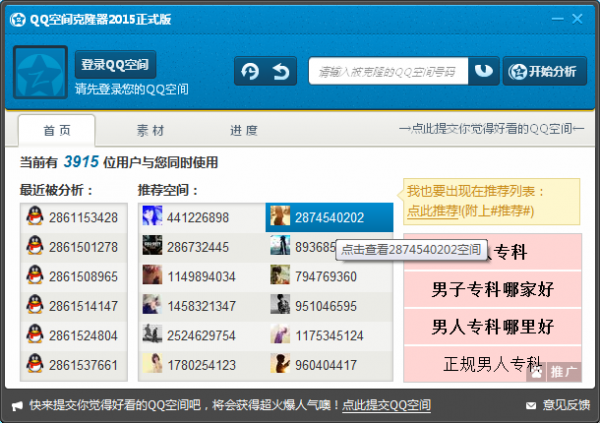
Task: Click the 开始分析 button
Action: coord(545,71)
